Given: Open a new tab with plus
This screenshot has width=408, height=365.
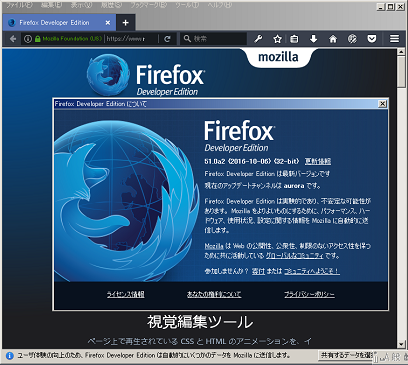Looking at the screenshot, I should [125, 23].
